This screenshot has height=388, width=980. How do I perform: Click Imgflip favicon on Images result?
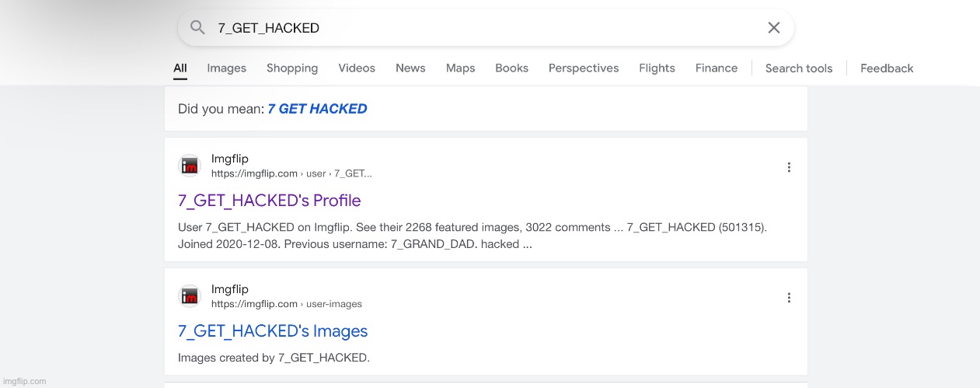pos(190,296)
